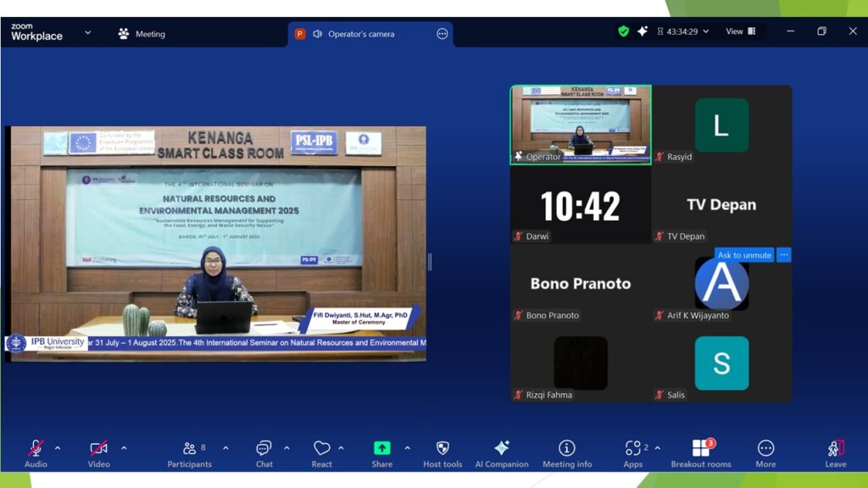
Task: Open Breakout rooms
Action: pos(700,452)
